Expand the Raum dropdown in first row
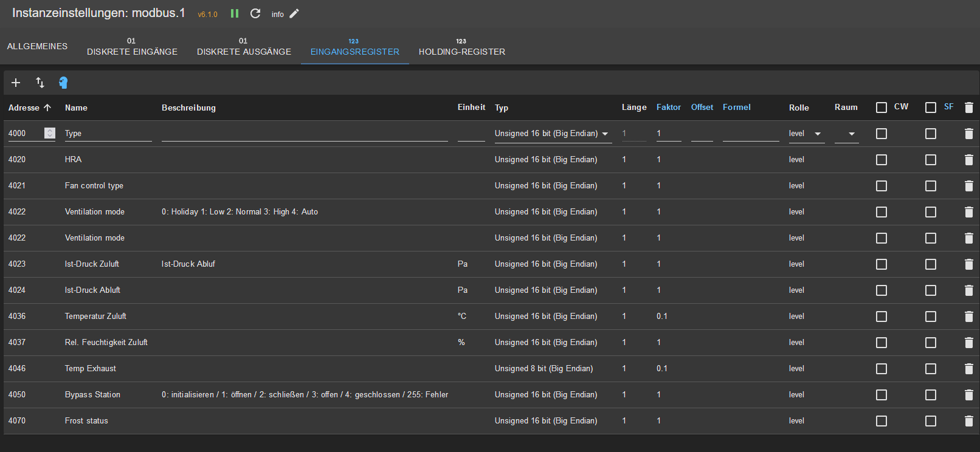Screen dimensions: 980x452 (846, 134)
